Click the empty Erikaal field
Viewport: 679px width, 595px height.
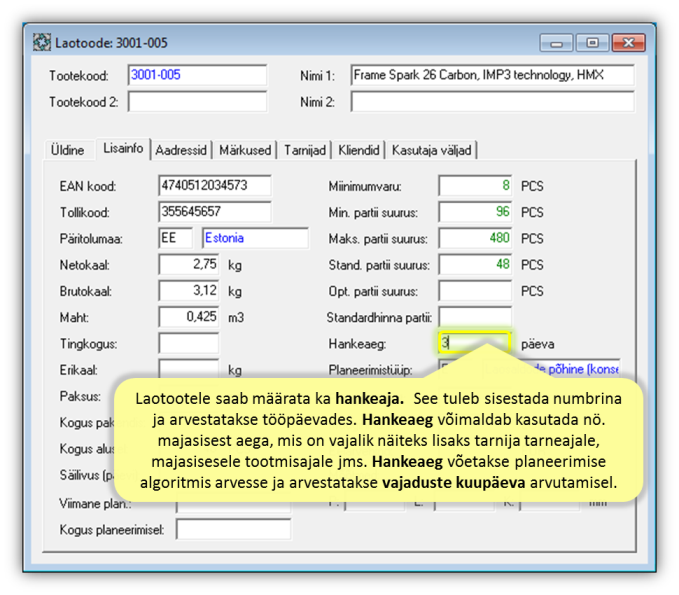coord(189,367)
